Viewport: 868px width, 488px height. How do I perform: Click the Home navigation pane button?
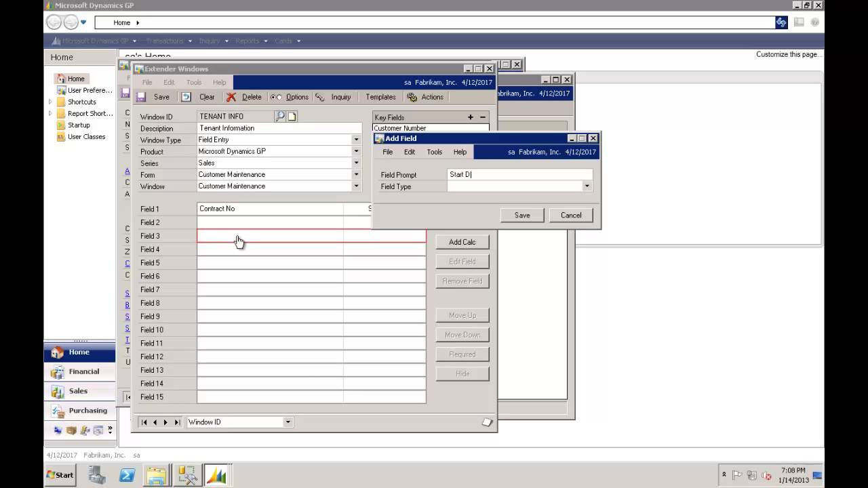[79, 352]
